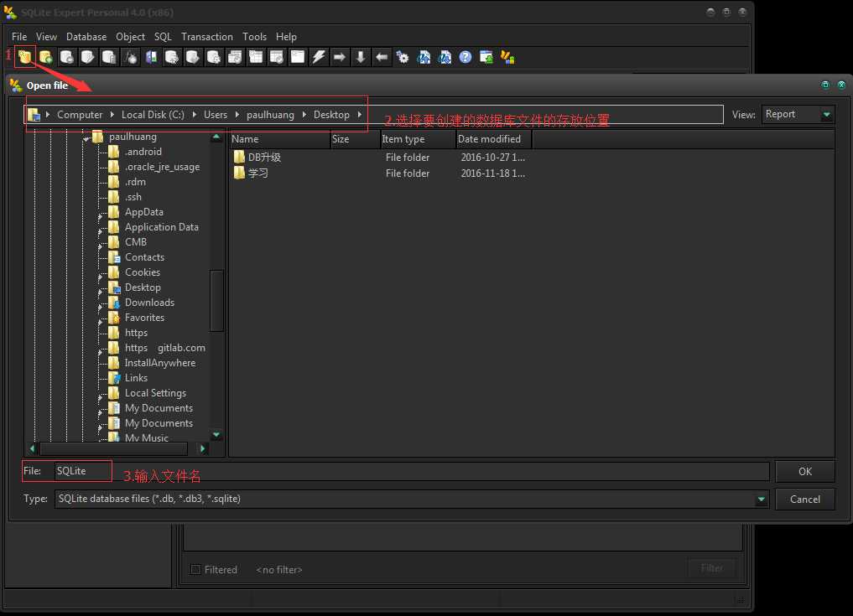The image size is (853, 616).
Task: Click the new table grid toolbar icon
Action: pos(256,56)
